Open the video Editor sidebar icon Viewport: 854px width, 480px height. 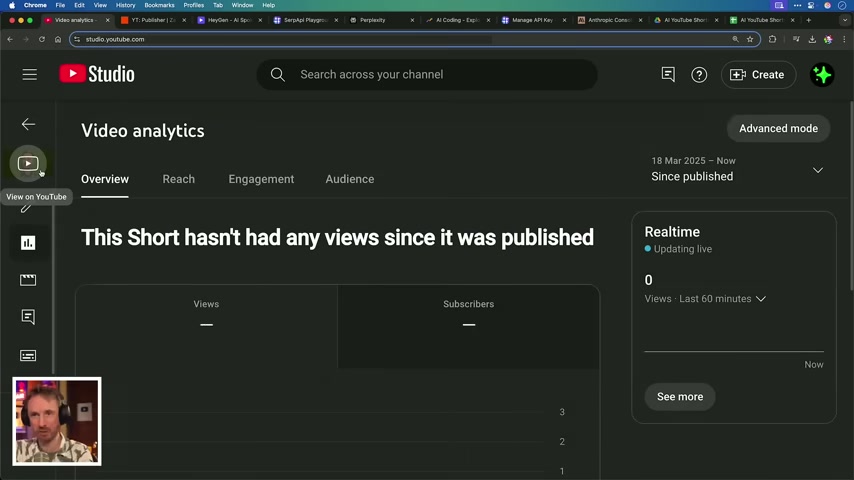(x=28, y=280)
